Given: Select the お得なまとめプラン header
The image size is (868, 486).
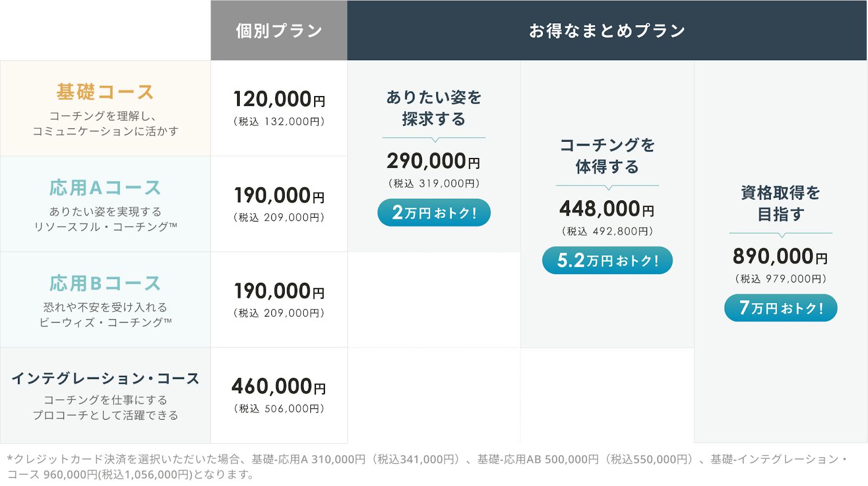Looking at the screenshot, I should click(607, 30).
